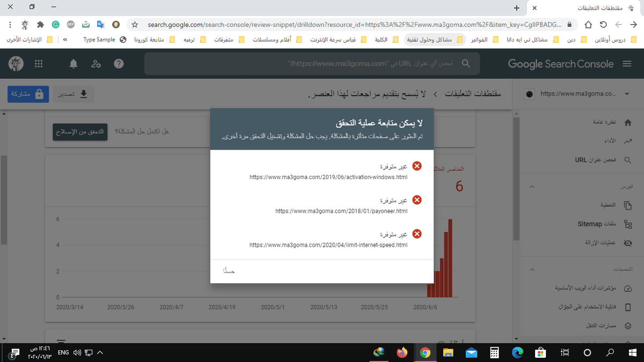Screen dimensions: 644x362
Task: Open the مشاكل وحلول تقنية bookmarks folder
Action: pos(434,40)
